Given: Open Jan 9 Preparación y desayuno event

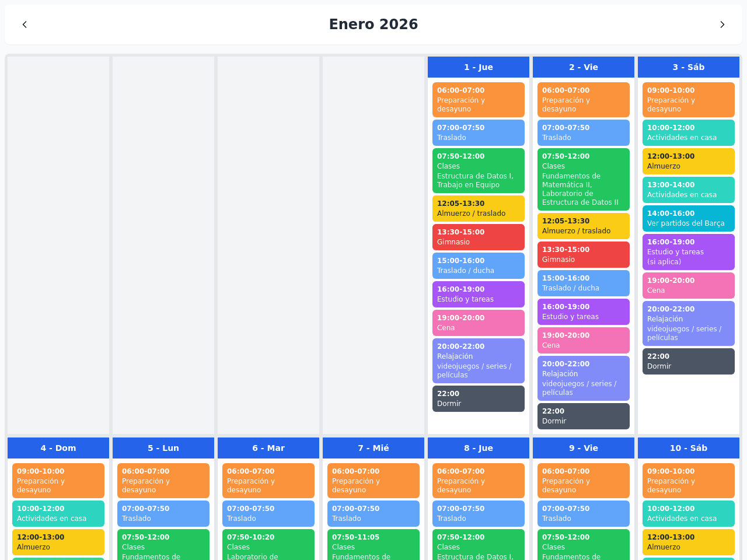Looking at the screenshot, I should click(x=584, y=481).
